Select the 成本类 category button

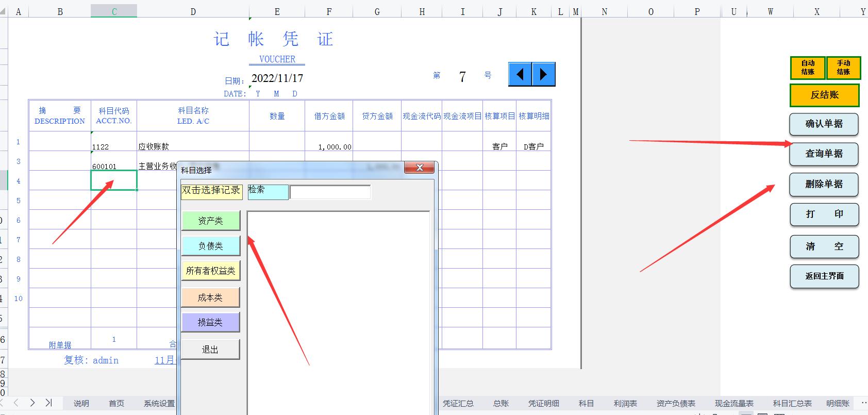[x=211, y=297]
